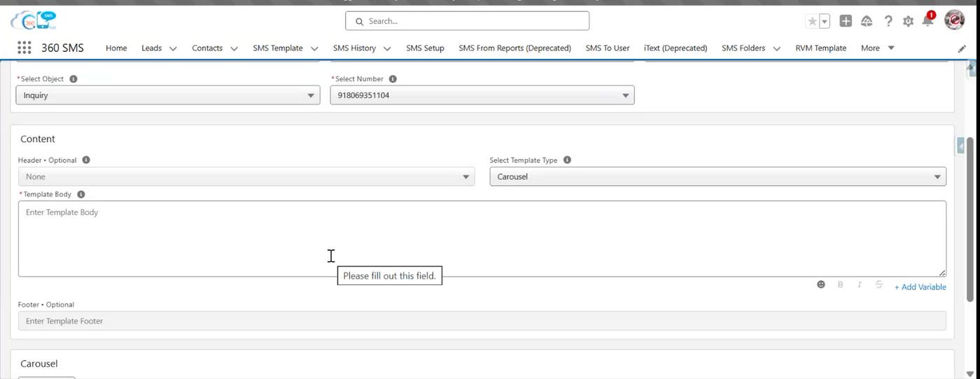This screenshot has height=379, width=980.
Task: Open the Global Actions plus icon
Action: pos(846,21)
